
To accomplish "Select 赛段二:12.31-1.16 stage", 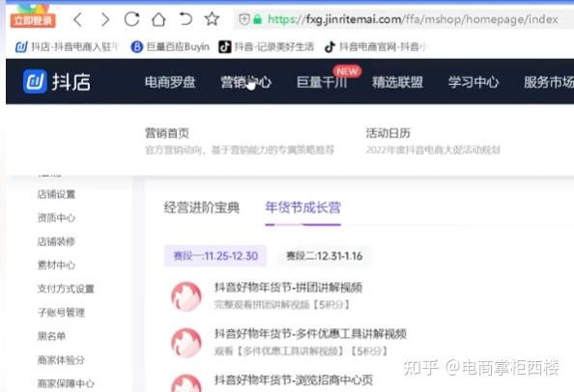I will (x=325, y=256).
